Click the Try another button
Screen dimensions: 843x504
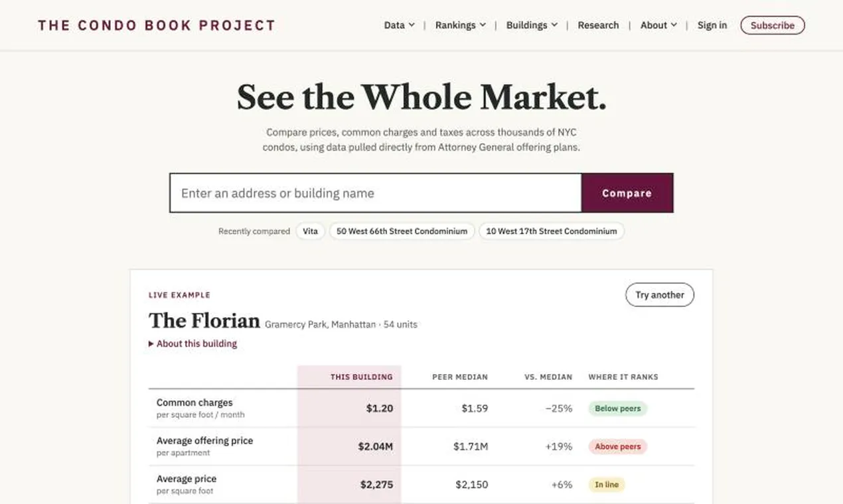coord(659,295)
